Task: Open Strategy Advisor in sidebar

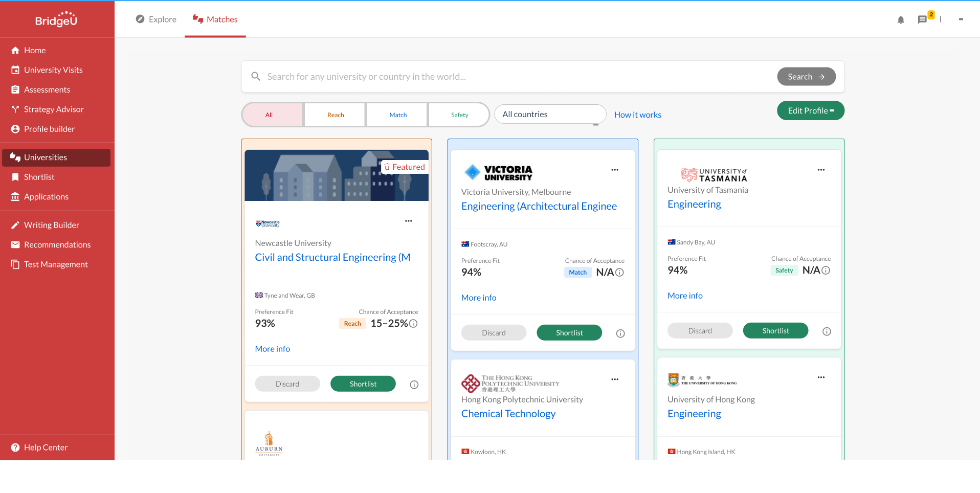Action: point(56,109)
